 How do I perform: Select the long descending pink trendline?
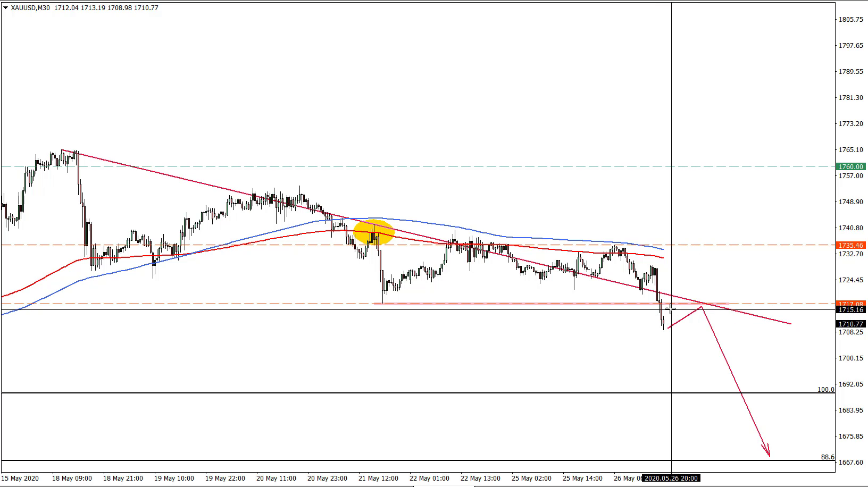click(x=425, y=237)
